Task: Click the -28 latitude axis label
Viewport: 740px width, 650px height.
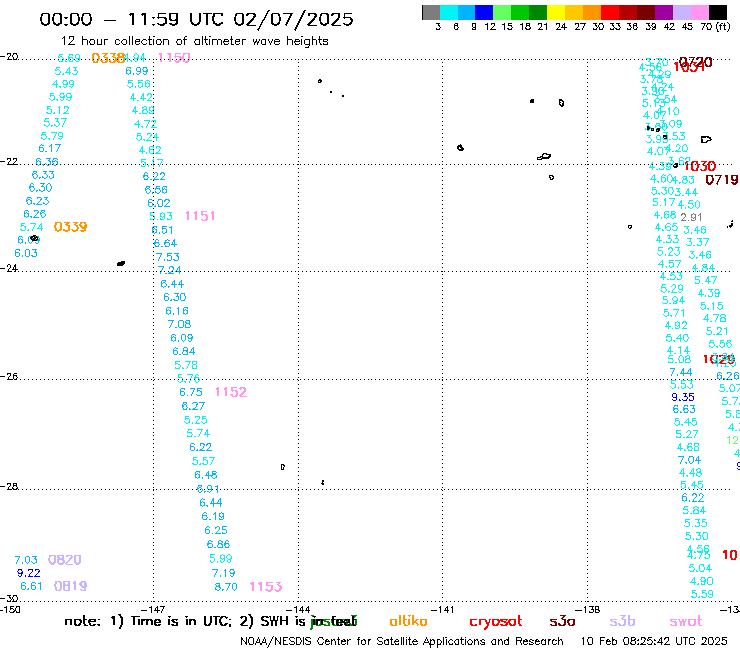Action: click(x=9, y=486)
